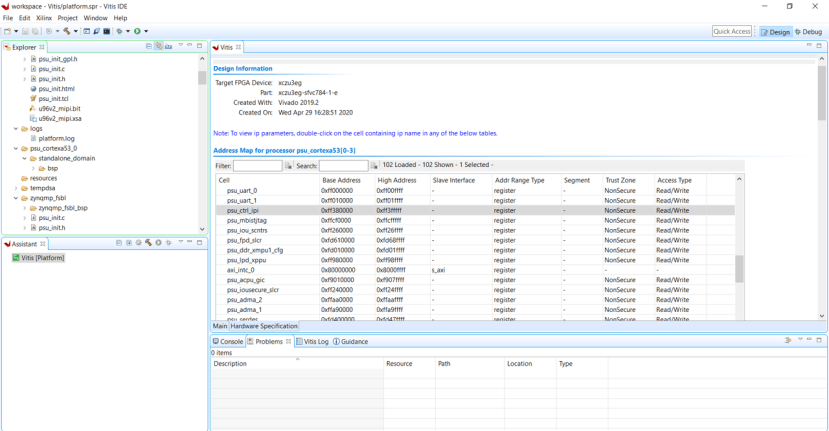The height and width of the screenshot is (431, 829).
Task: Click Expand All icon in Assistant panel
Action: (x=128, y=243)
